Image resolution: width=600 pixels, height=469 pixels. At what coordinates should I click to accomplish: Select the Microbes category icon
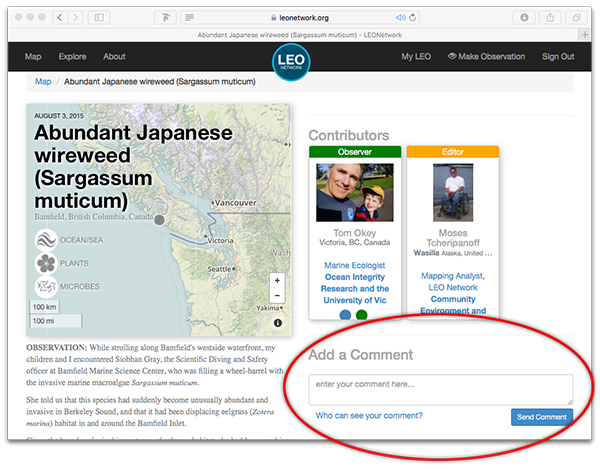pos(46,288)
